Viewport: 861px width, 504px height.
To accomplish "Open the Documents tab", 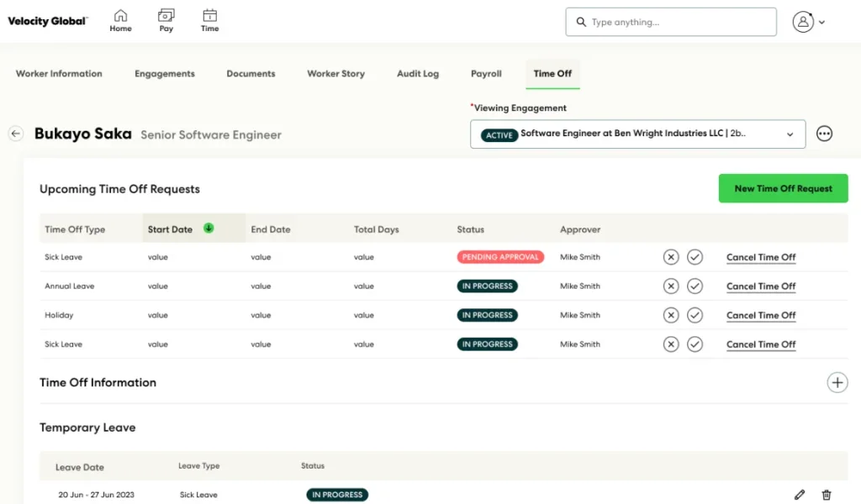I will point(251,73).
